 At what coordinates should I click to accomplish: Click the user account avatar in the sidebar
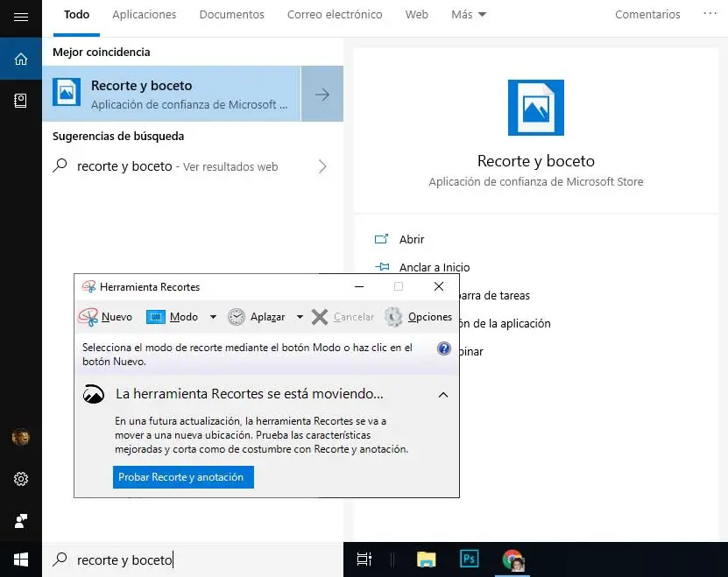(x=20, y=437)
